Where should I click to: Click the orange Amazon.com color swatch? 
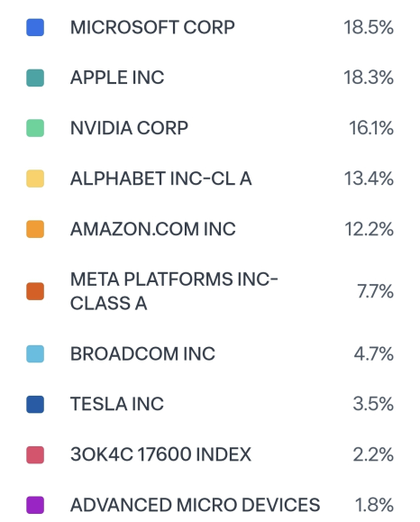(35, 229)
